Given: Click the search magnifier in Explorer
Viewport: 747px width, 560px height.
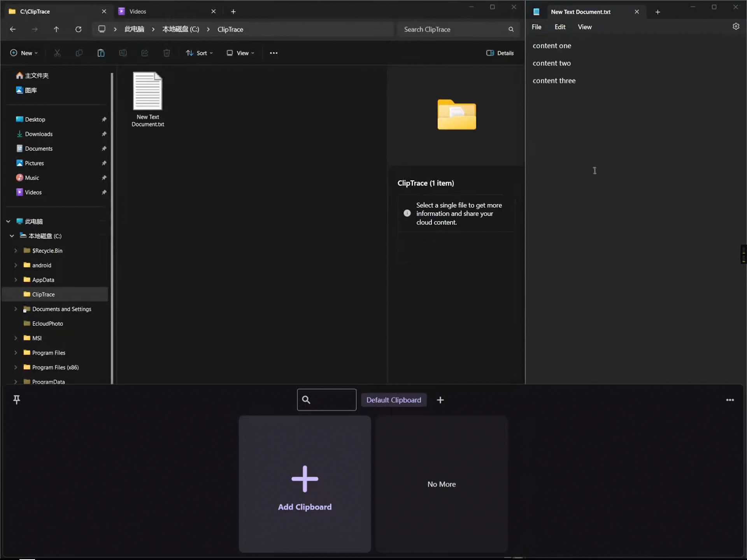Looking at the screenshot, I should pos(511,29).
